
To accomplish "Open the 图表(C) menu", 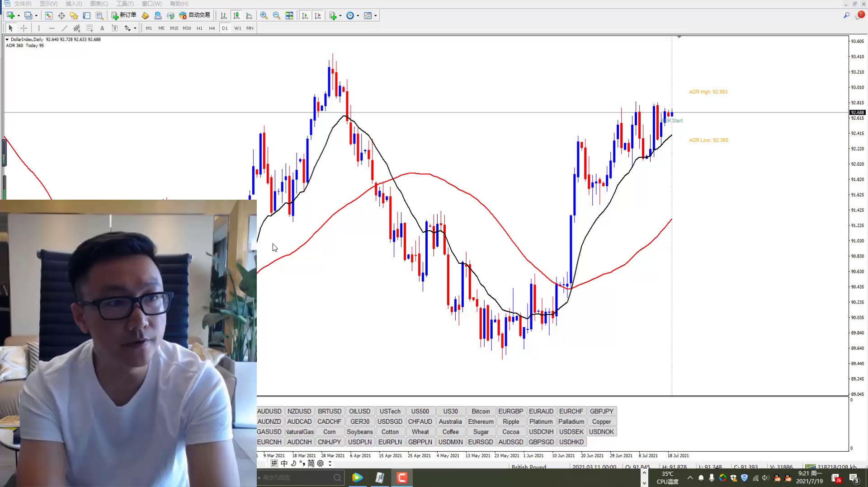I will [x=99, y=4].
